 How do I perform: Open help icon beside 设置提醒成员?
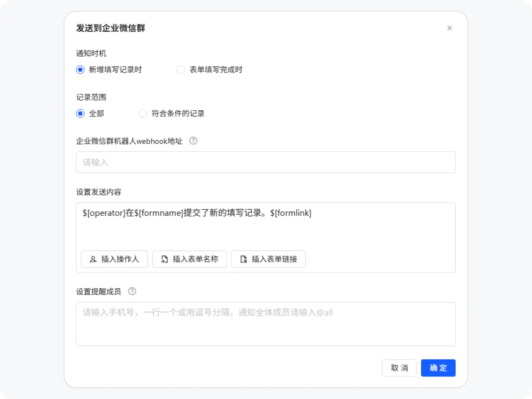[132, 291]
